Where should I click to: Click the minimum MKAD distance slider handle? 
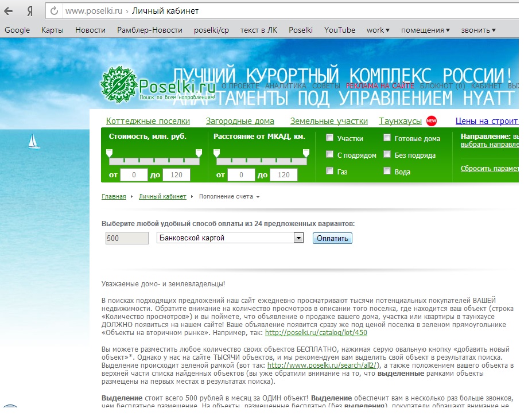point(216,153)
